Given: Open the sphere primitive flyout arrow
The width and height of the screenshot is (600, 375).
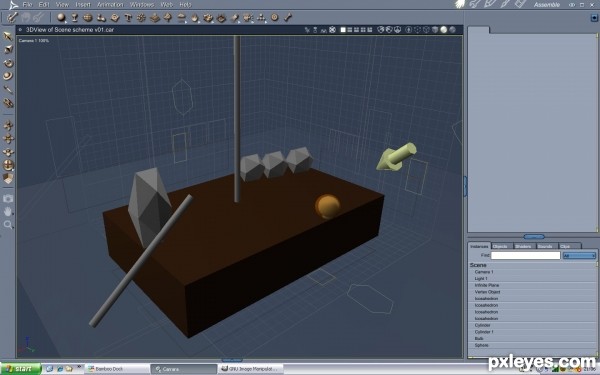Looking at the screenshot, I should tap(66, 22).
